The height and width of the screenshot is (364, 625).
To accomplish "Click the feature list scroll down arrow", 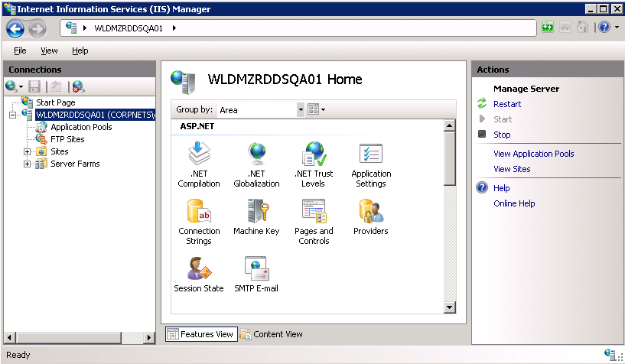I will click(x=450, y=307).
